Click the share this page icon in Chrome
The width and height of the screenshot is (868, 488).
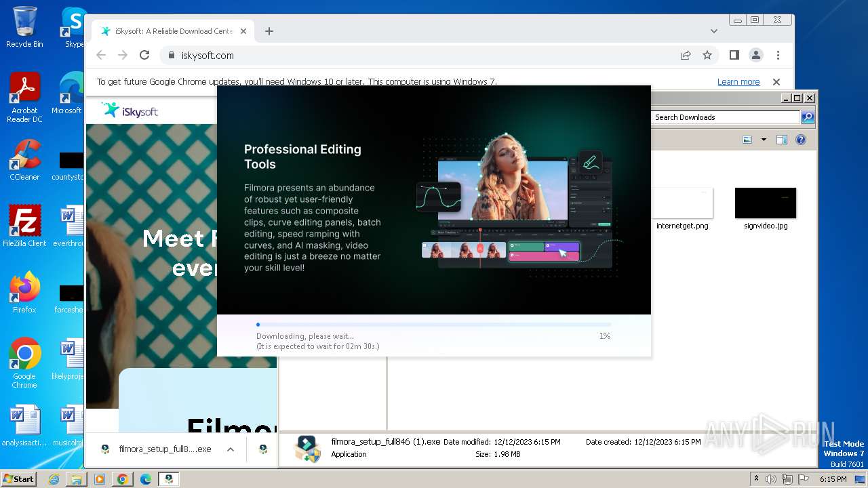686,56
